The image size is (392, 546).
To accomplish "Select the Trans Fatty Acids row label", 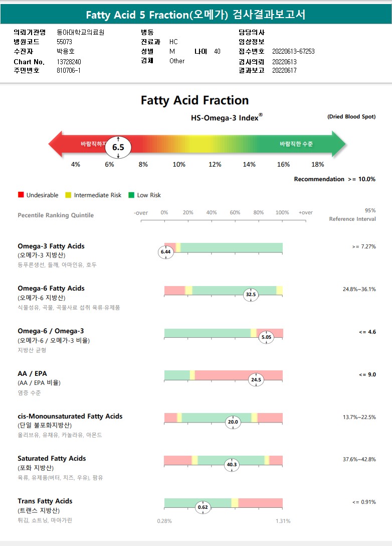I will [45, 501].
